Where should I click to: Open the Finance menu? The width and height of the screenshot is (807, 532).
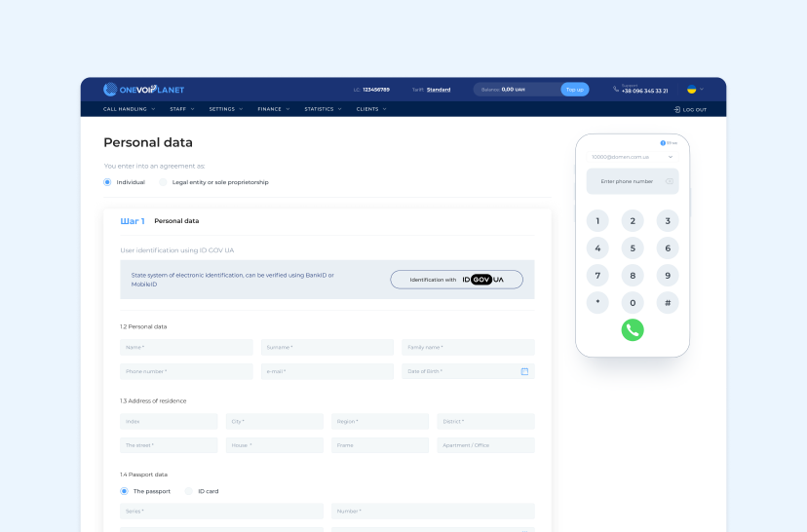click(x=272, y=109)
